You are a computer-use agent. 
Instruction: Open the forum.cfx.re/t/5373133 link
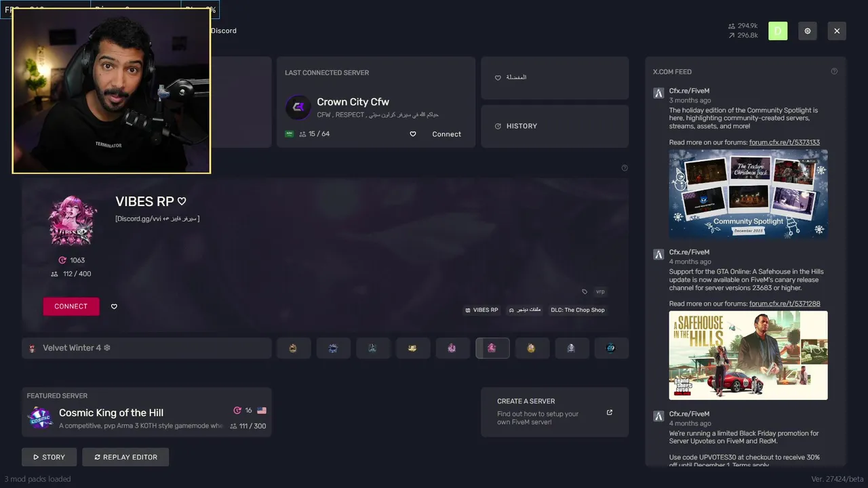(x=784, y=142)
